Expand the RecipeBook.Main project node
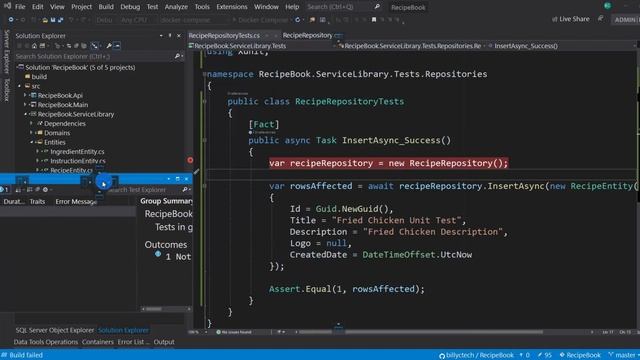This screenshot has height=360, width=640. (25, 104)
